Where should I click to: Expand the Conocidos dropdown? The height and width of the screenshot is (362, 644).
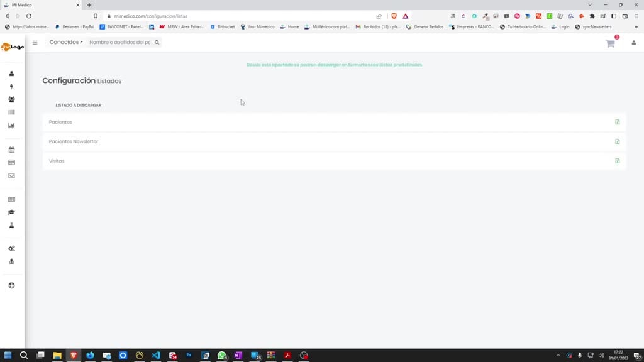coord(65,42)
